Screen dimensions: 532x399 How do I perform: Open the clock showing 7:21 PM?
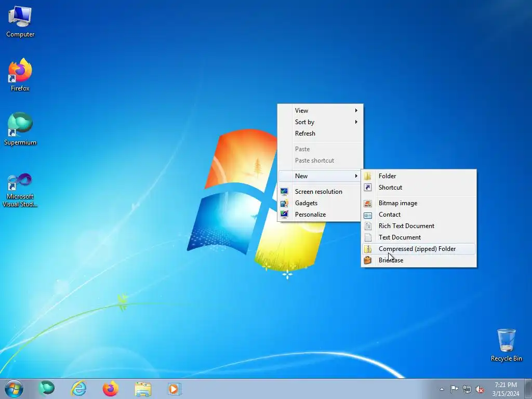pos(506,389)
